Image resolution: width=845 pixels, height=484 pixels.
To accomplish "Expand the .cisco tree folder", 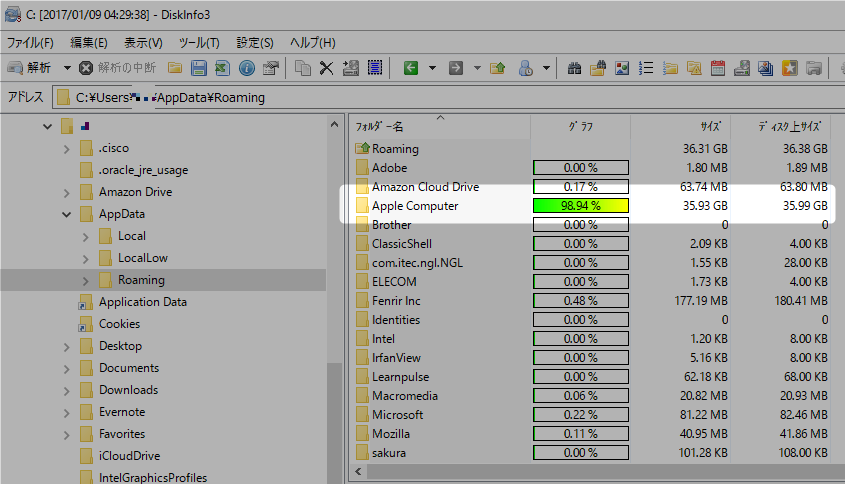I will [x=66, y=148].
